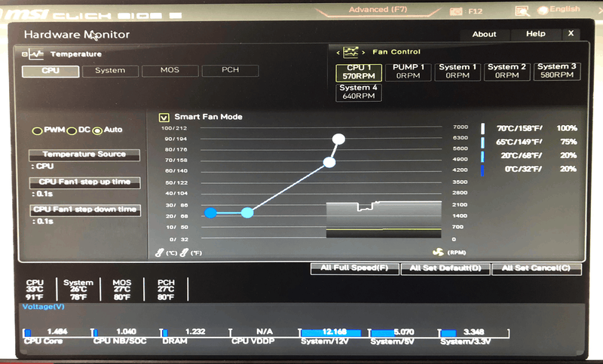Switch to the PCH temperature tab
This screenshot has height=364, width=603.
pyautogui.click(x=230, y=70)
